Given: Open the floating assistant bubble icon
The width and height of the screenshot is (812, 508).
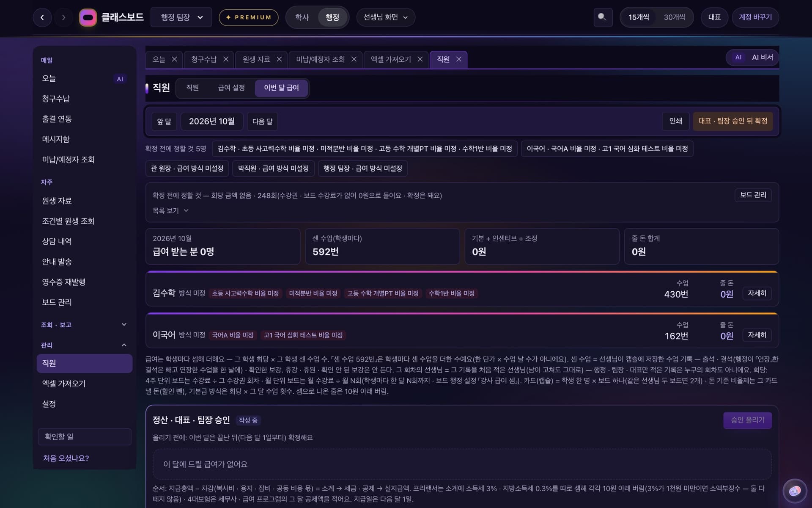Looking at the screenshot, I should point(795,491).
